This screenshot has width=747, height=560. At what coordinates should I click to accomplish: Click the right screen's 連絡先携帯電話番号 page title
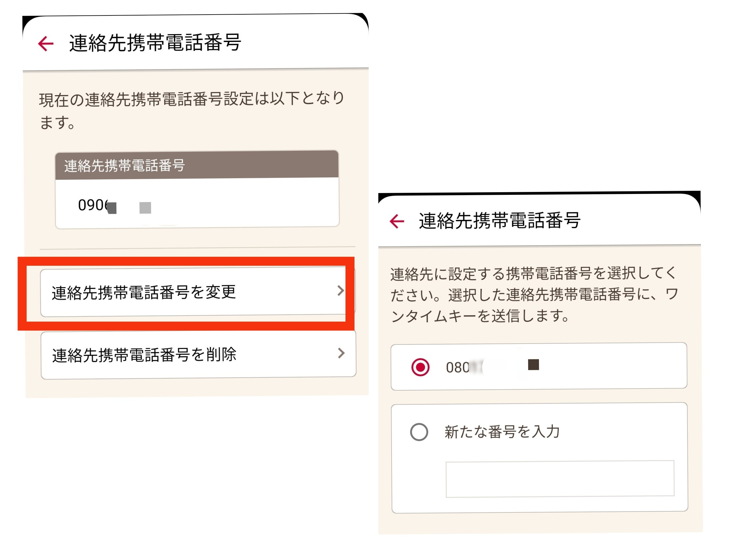(500, 220)
